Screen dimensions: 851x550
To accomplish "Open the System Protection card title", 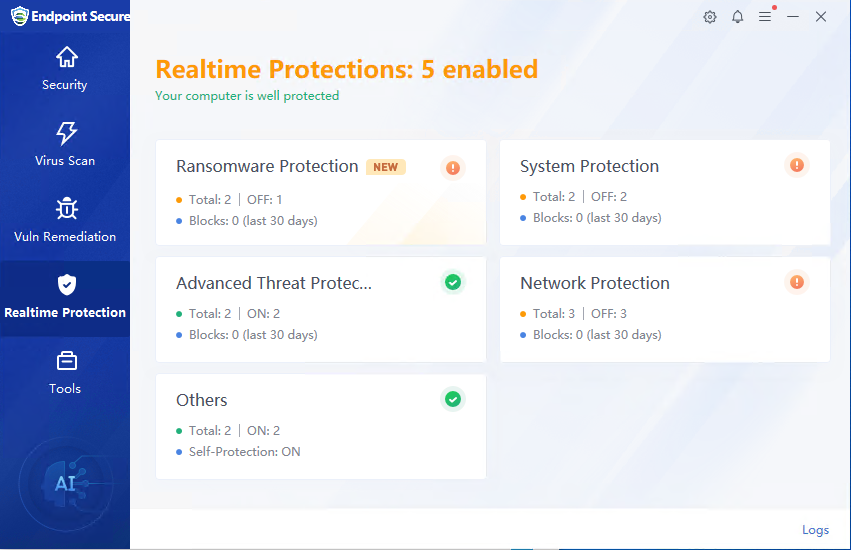I will (x=589, y=167).
